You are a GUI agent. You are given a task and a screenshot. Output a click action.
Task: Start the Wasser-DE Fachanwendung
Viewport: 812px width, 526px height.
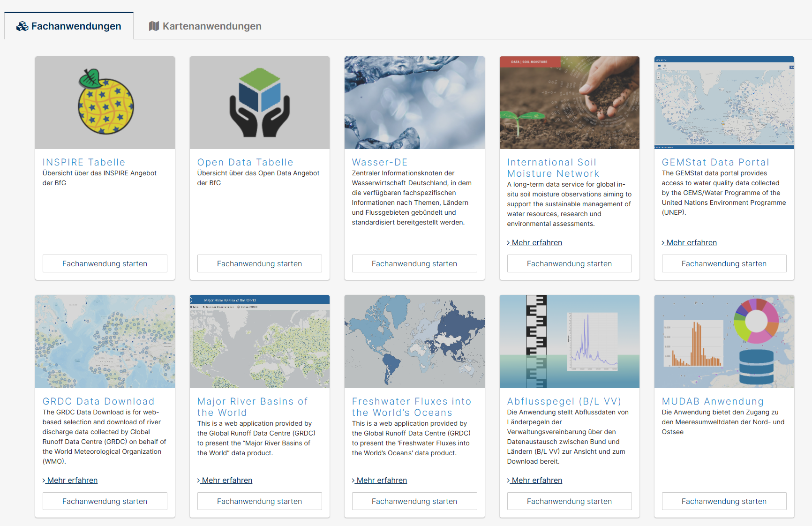point(414,263)
